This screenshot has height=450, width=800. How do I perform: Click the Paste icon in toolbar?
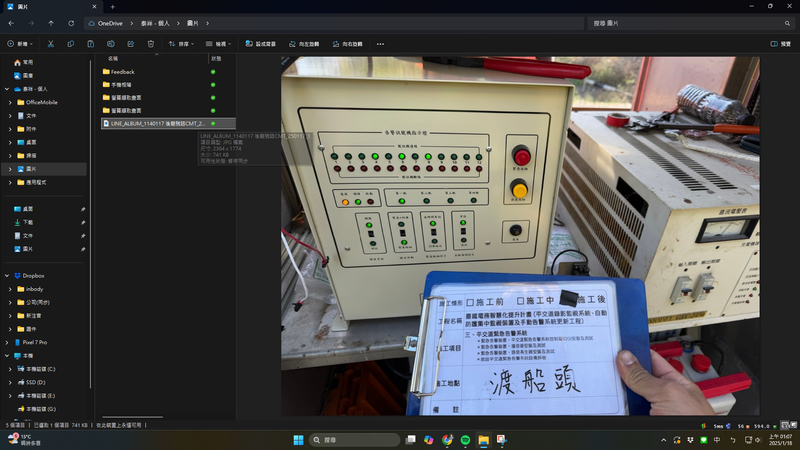(x=90, y=44)
